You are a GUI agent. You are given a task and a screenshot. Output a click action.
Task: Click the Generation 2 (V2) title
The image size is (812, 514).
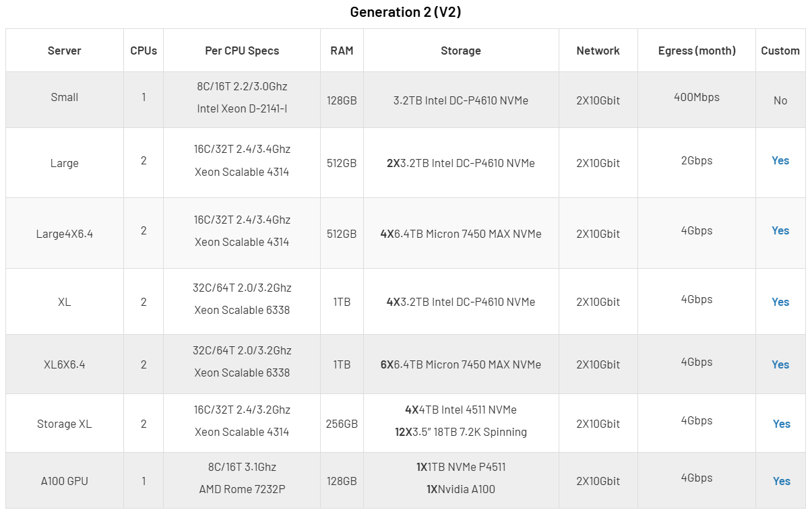(406, 12)
